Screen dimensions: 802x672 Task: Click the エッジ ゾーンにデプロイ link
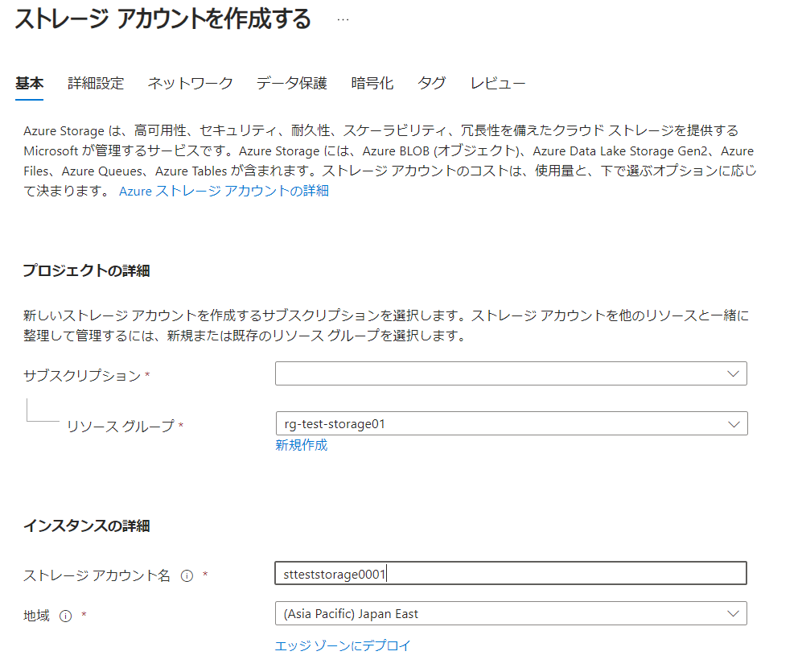[343, 646]
